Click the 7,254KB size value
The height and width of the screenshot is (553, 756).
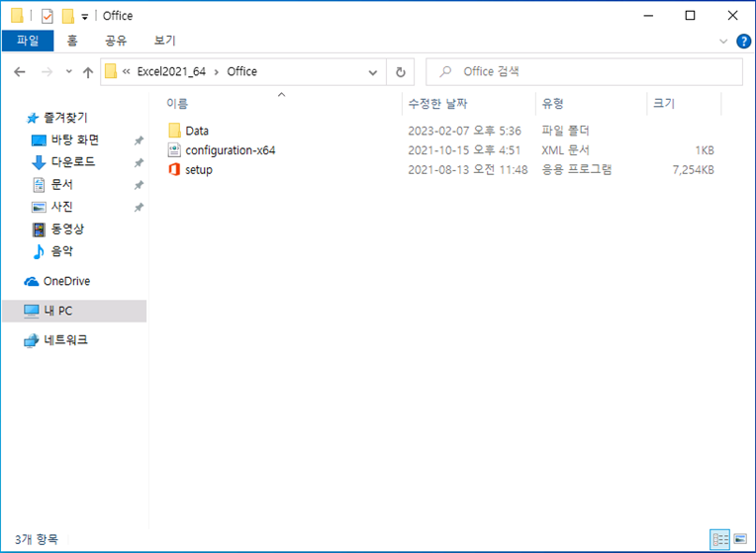[x=694, y=170]
